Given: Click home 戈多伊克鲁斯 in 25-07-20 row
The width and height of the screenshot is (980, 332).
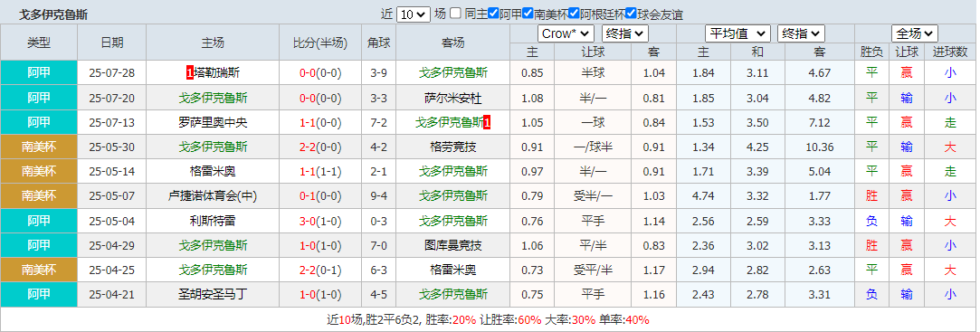Looking at the screenshot, I should 213,98.
